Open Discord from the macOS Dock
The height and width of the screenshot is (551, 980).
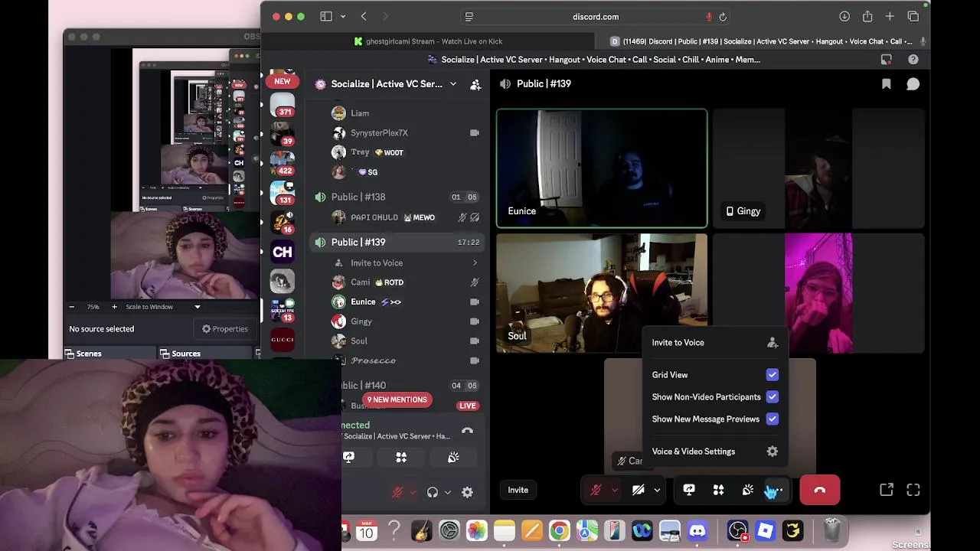coord(697,530)
